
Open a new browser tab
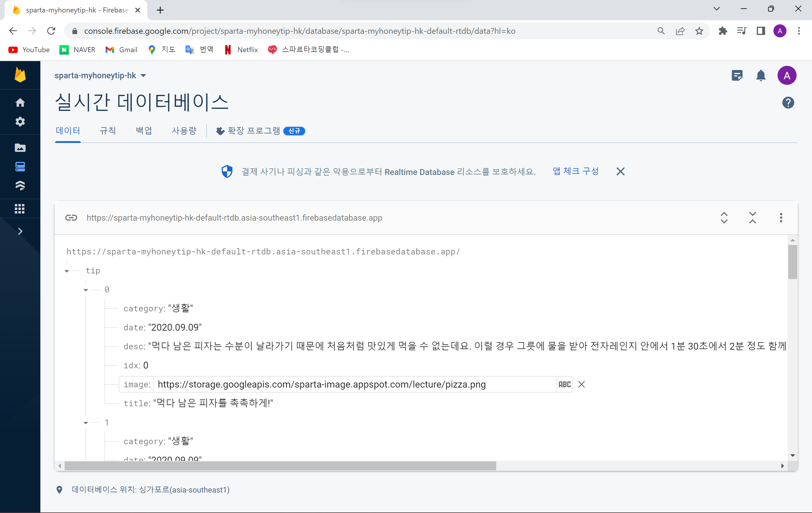[160, 10]
